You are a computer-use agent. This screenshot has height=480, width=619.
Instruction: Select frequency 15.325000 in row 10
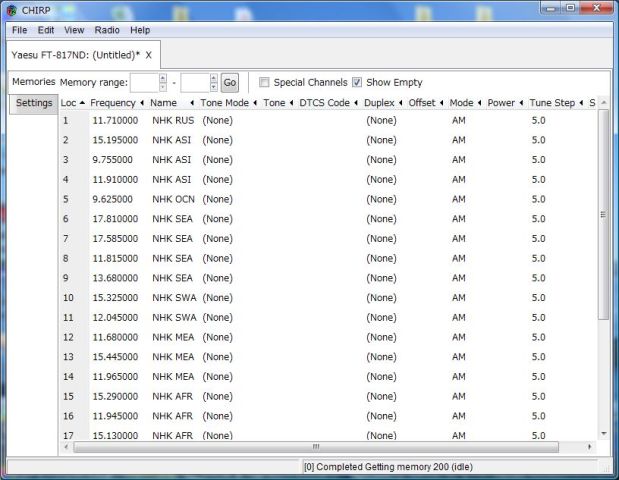115,298
